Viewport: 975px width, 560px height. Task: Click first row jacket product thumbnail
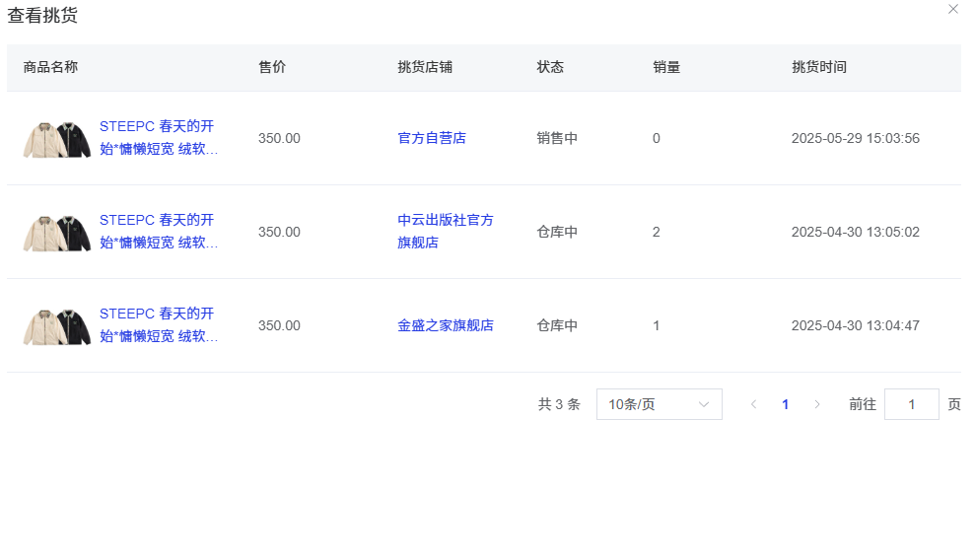(x=57, y=139)
